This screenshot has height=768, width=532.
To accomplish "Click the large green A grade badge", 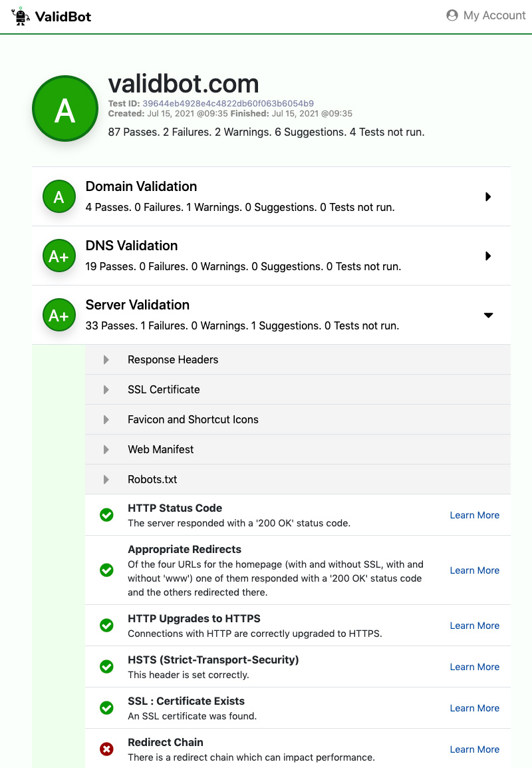I will [65, 108].
